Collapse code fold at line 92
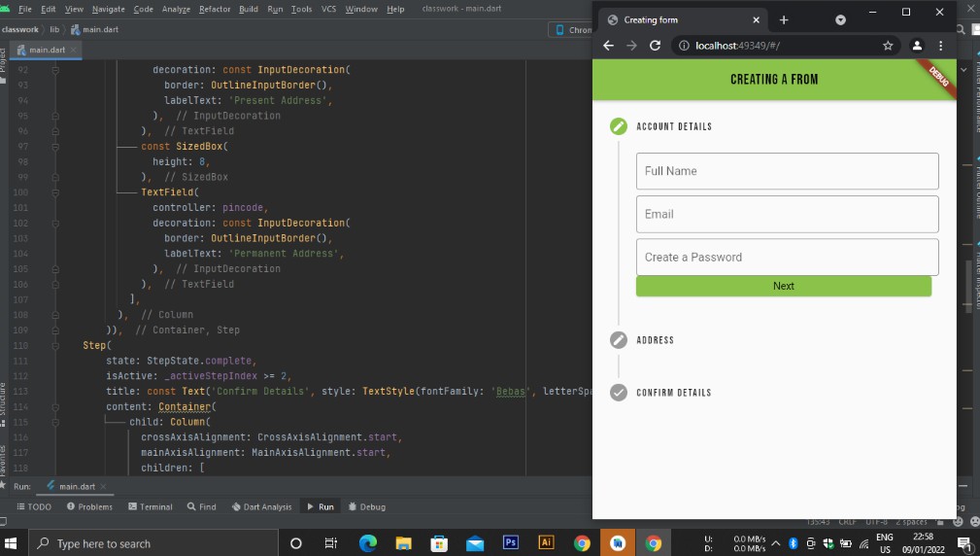The image size is (980, 556). pyautogui.click(x=55, y=70)
